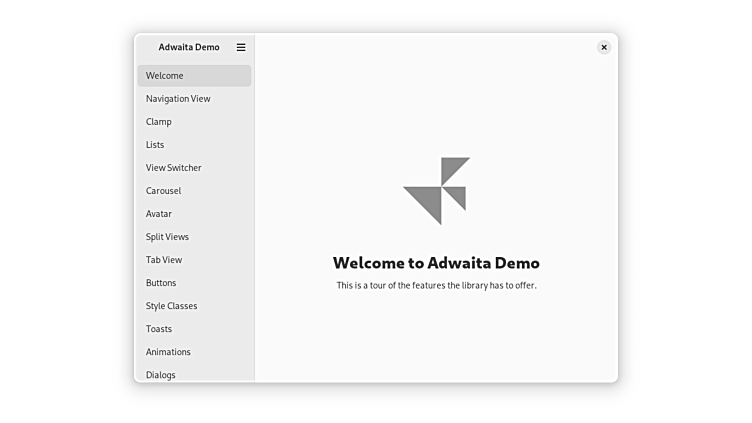Open the Animations demo
Image resolution: width=752 pixels, height=423 pixels.
point(194,352)
